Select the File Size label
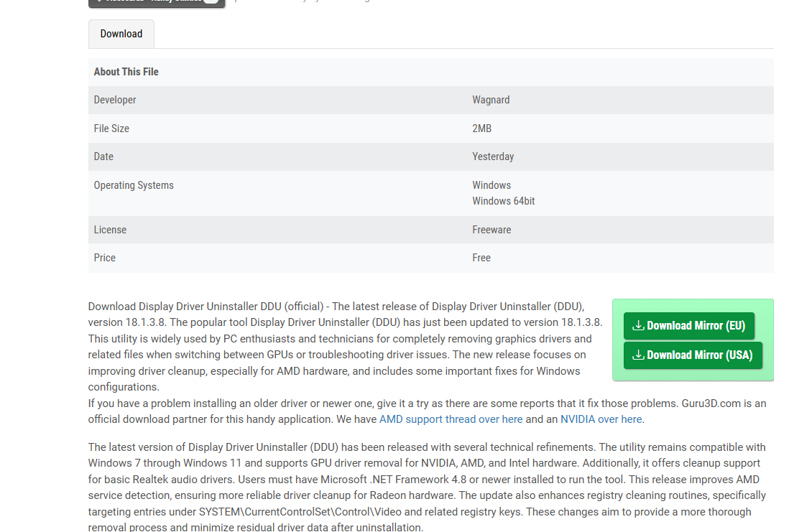 (111, 129)
